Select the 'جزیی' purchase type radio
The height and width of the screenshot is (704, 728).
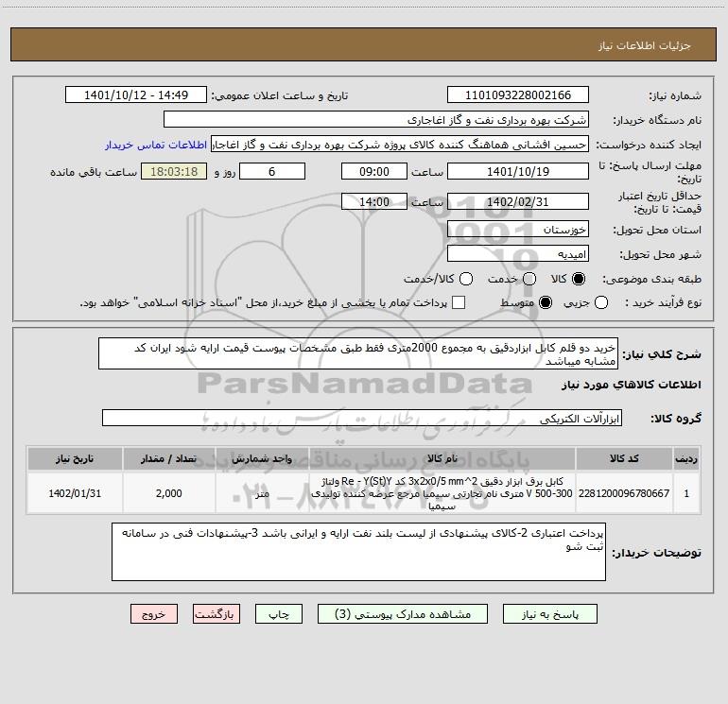pos(601,302)
